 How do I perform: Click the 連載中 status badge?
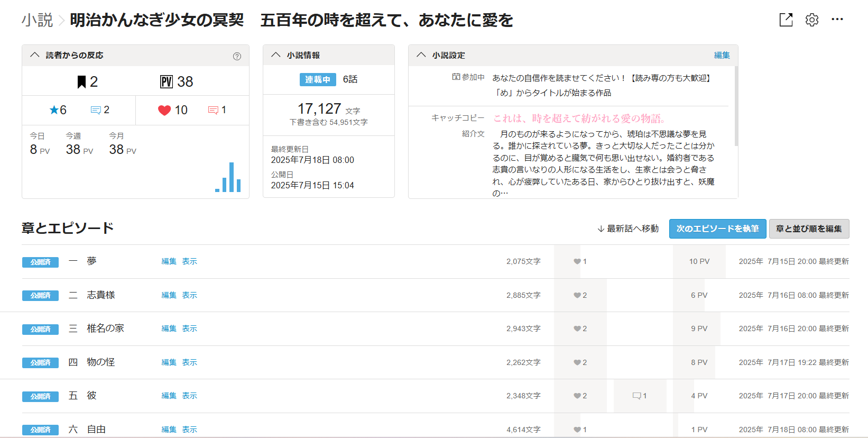point(318,79)
